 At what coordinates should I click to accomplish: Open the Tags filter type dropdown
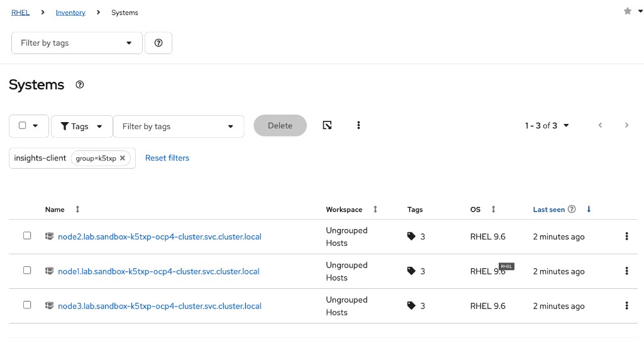pos(82,127)
